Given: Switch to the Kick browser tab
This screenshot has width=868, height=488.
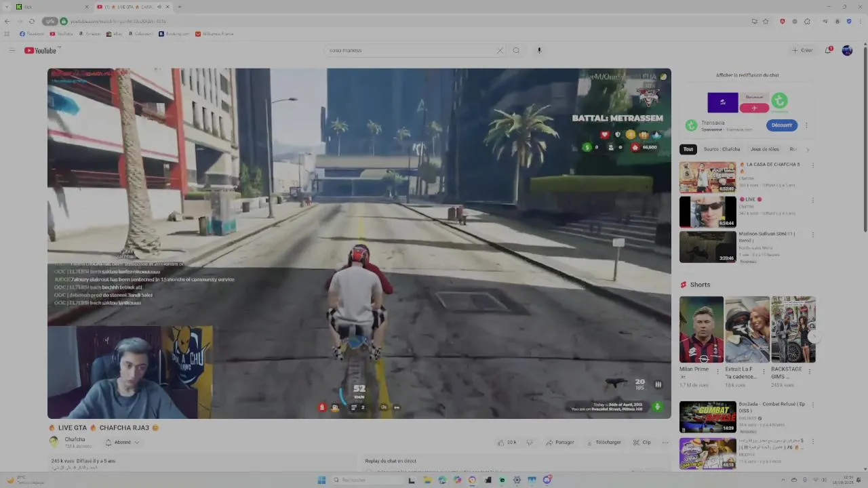Looking at the screenshot, I should point(53,7).
